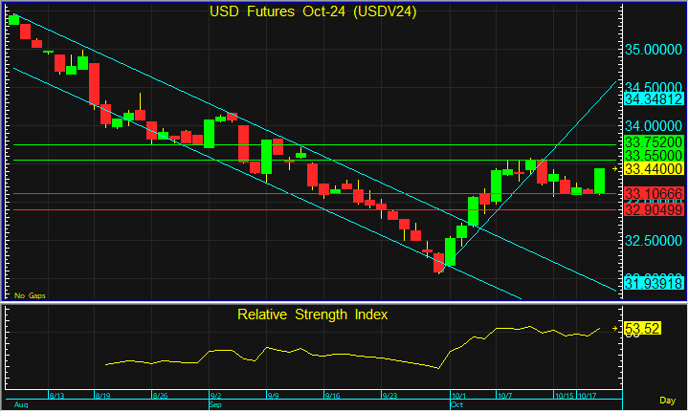Click the 33.55000 green price label
The image size is (689, 412).
[654, 155]
